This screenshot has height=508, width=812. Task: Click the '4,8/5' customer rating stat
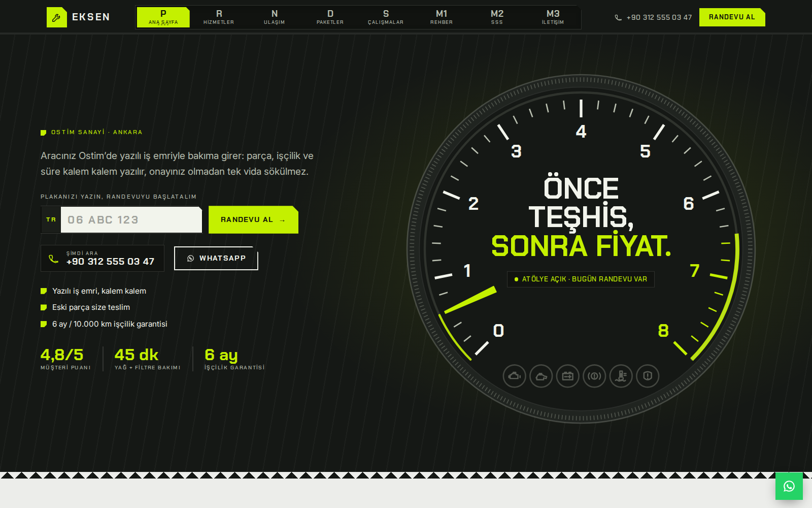tap(65, 359)
